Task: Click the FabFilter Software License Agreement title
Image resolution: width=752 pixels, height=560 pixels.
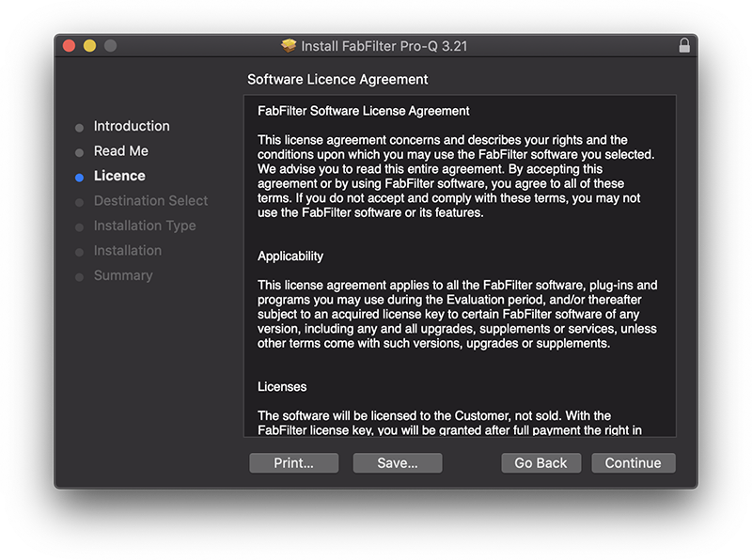Action: click(364, 111)
